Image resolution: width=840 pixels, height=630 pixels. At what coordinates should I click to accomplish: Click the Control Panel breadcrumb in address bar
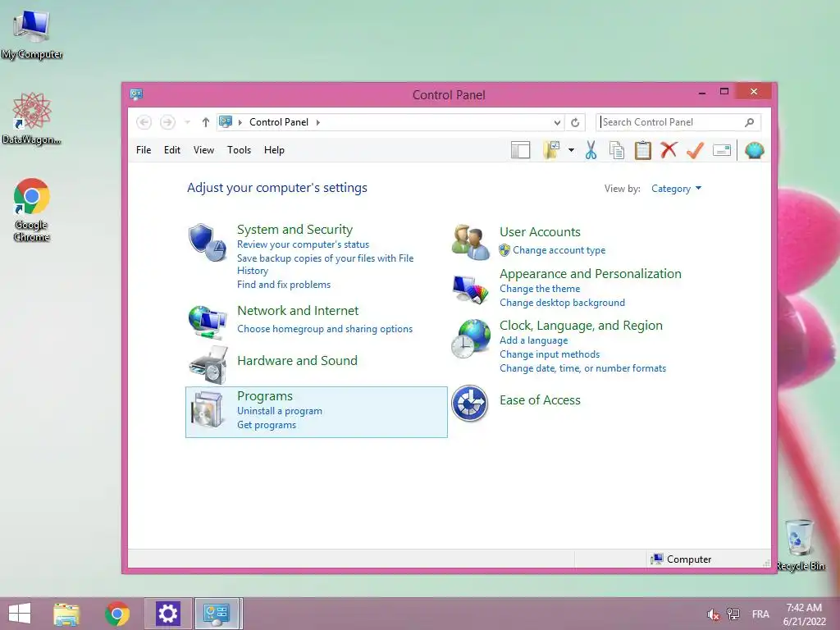point(279,122)
